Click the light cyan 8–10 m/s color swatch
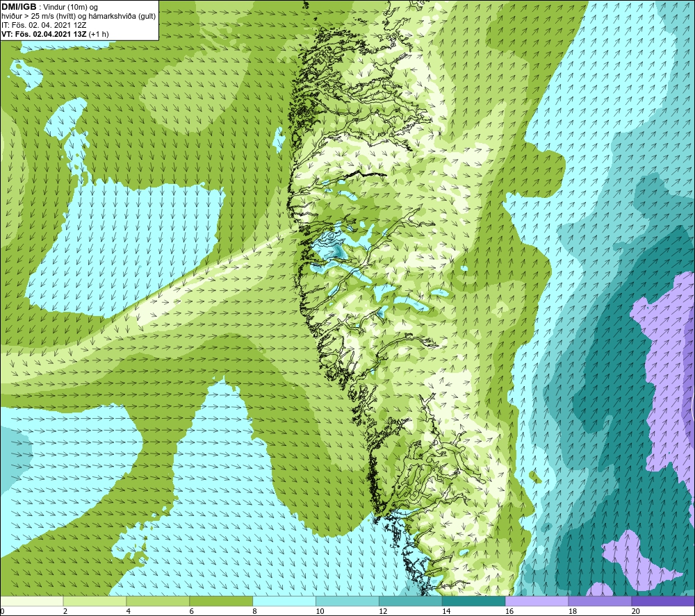Screen dimensions: 695x616 click(x=284, y=601)
